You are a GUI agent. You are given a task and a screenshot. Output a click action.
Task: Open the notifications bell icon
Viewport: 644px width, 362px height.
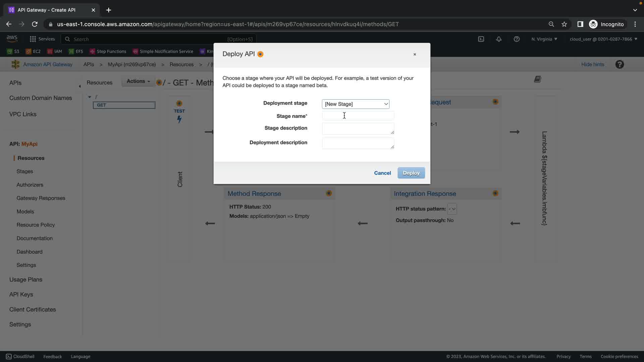pos(499,39)
